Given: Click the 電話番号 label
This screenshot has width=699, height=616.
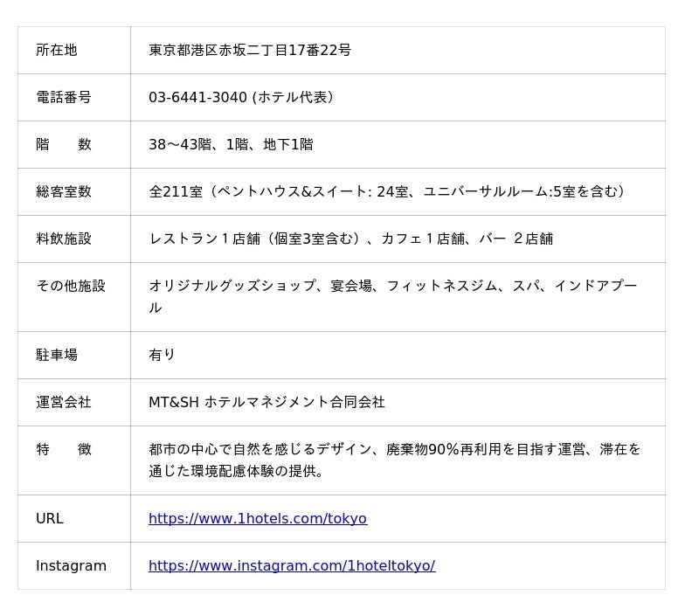Looking at the screenshot, I should (x=64, y=98).
